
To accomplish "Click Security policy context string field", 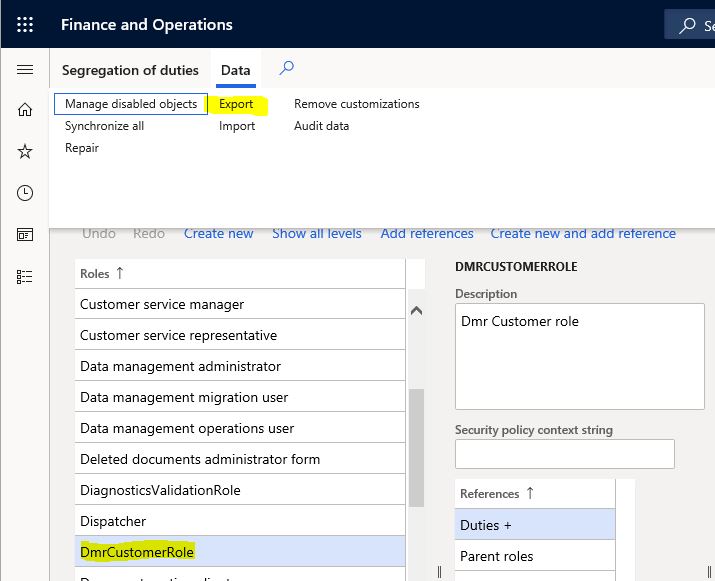I will pos(565,454).
